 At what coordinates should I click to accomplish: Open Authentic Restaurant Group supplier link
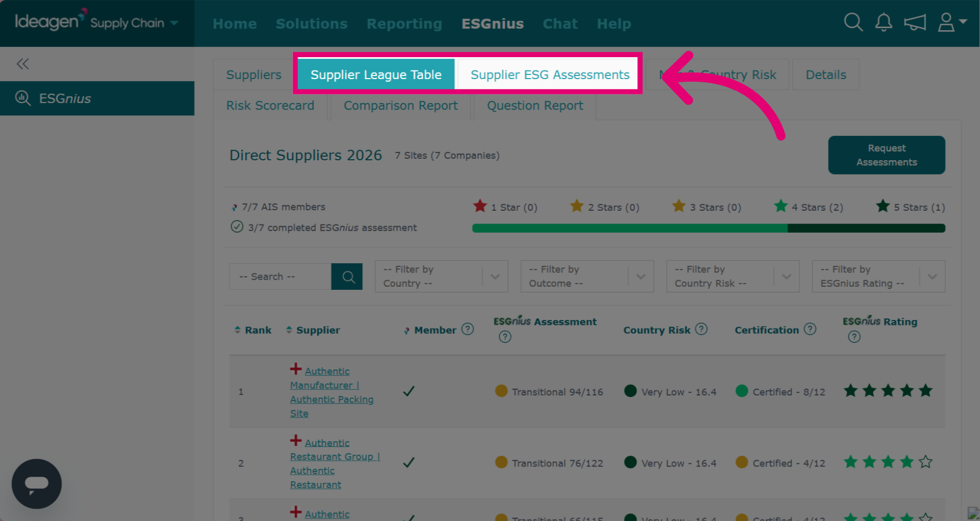click(335, 463)
